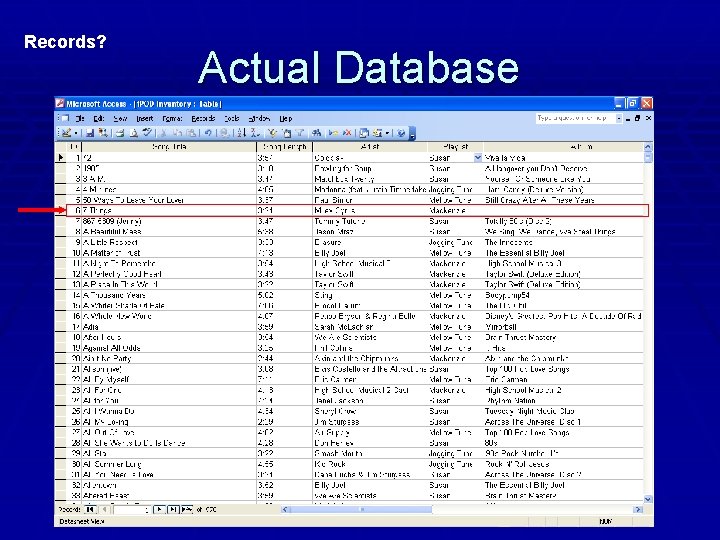720x540 pixels.
Task: Expand the help question box dropdown
Action: click(619, 118)
